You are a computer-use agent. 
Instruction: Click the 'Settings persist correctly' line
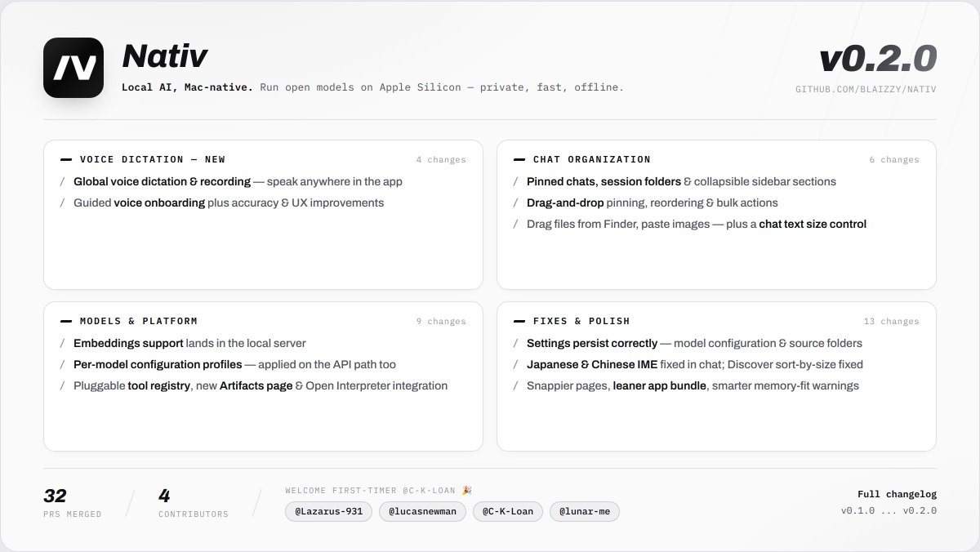point(694,343)
